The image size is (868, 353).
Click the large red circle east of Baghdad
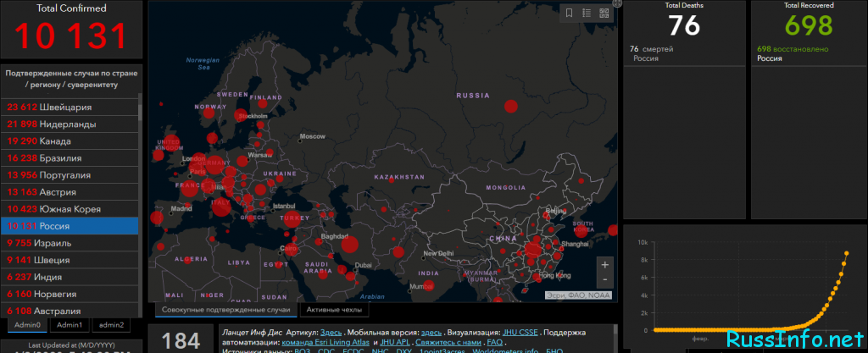349,244
